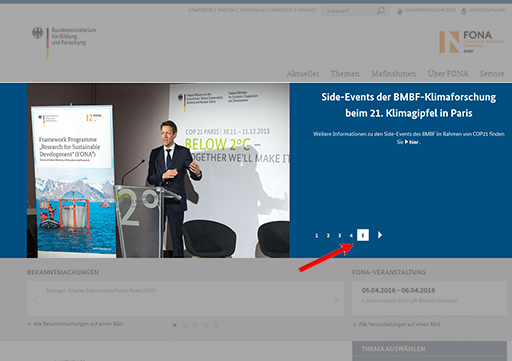The height and width of the screenshot is (361, 512).
Task: Show slide 1 of the banner
Action: [x=317, y=235]
